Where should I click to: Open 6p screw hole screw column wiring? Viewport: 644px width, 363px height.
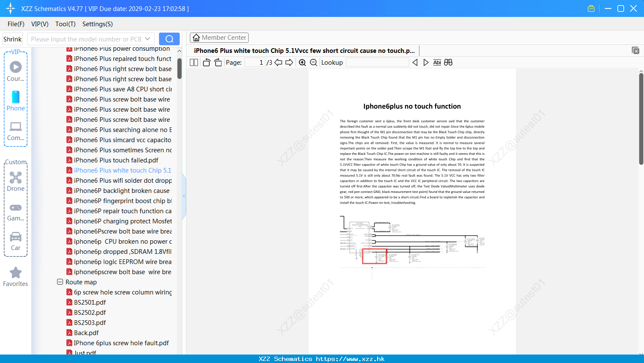(x=119, y=292)
